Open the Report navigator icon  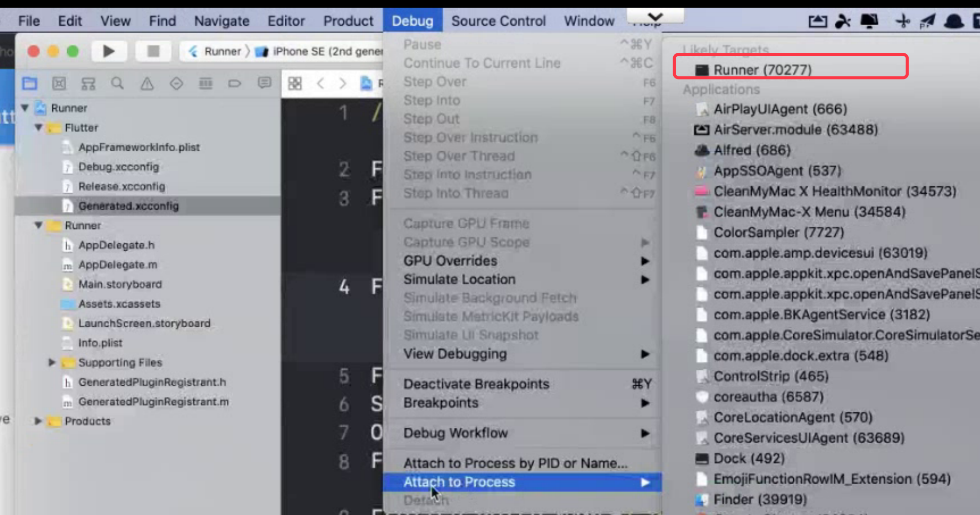pyautogui.click(x=264, y=83)
